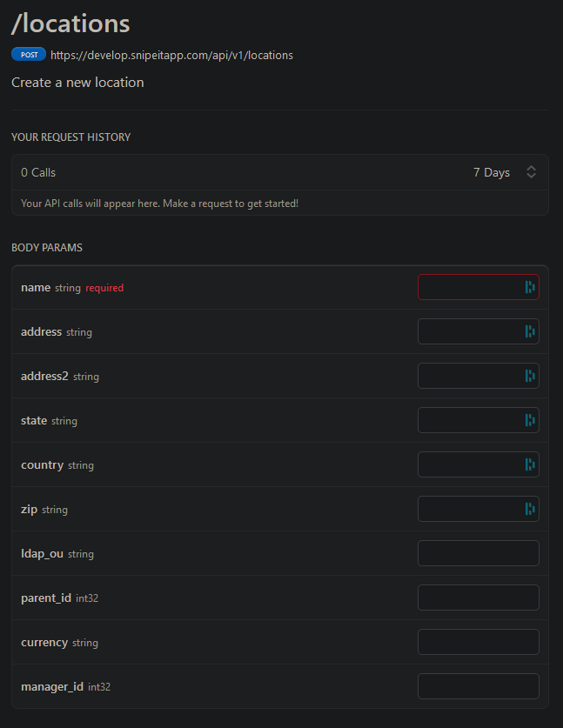Click the Create a new location description
The height and width of the screenshot is (728, 563).
click(x=77, y=83)
